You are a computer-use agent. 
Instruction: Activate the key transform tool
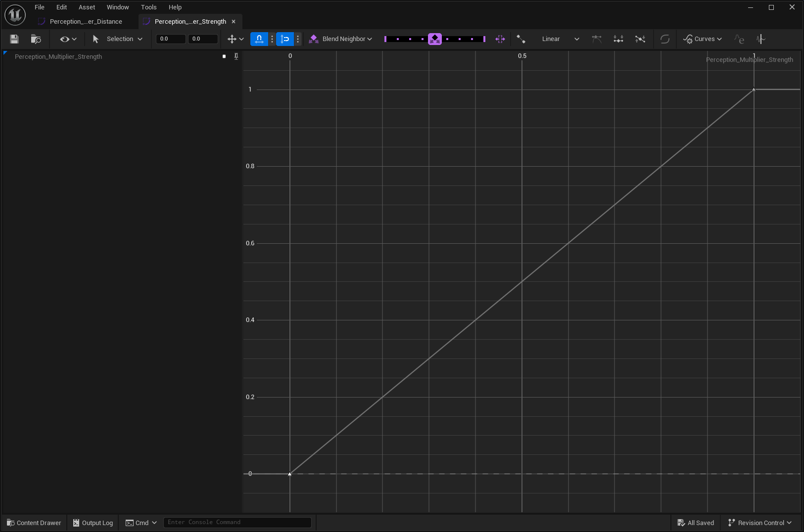pos(232,39)
